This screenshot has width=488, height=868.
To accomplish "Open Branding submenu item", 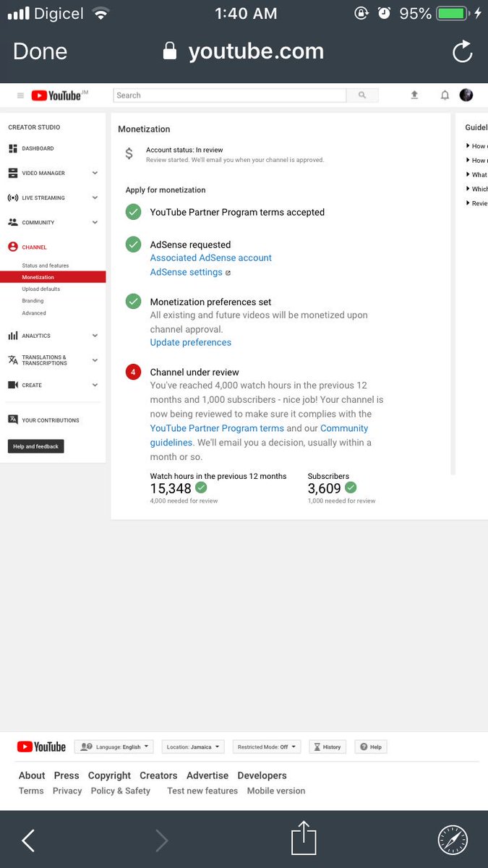I will coord(33,300).
